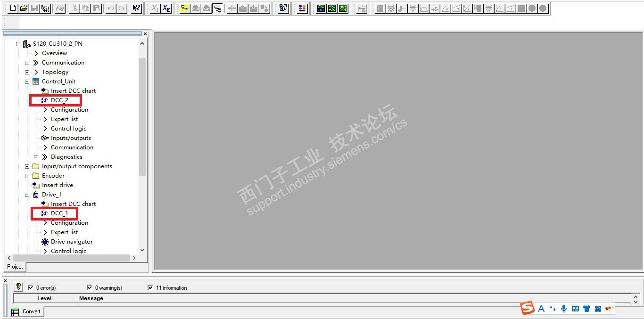Click the soft keyboard icon on the IME bar

click(x=575, y=309)
